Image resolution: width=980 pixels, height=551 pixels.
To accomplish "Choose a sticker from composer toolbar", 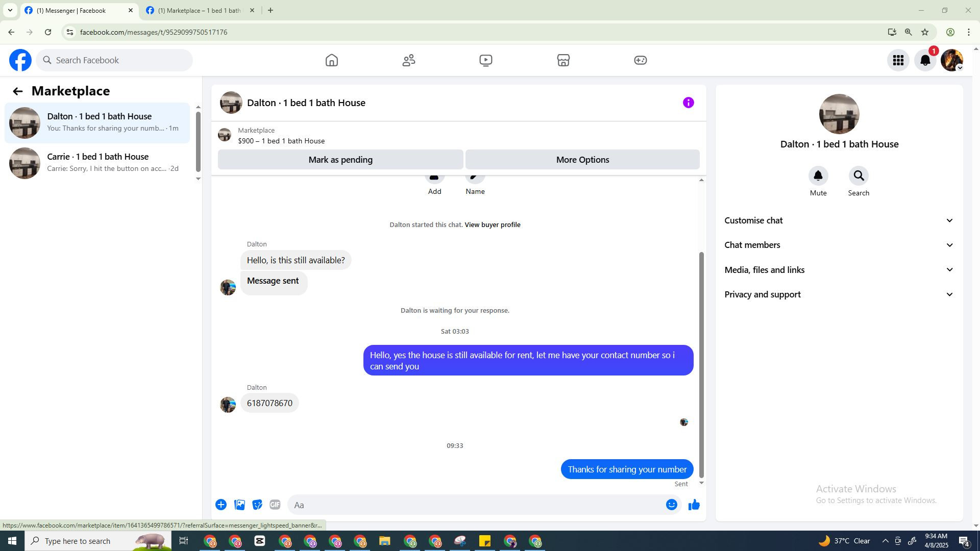I will tap(257, 505).
